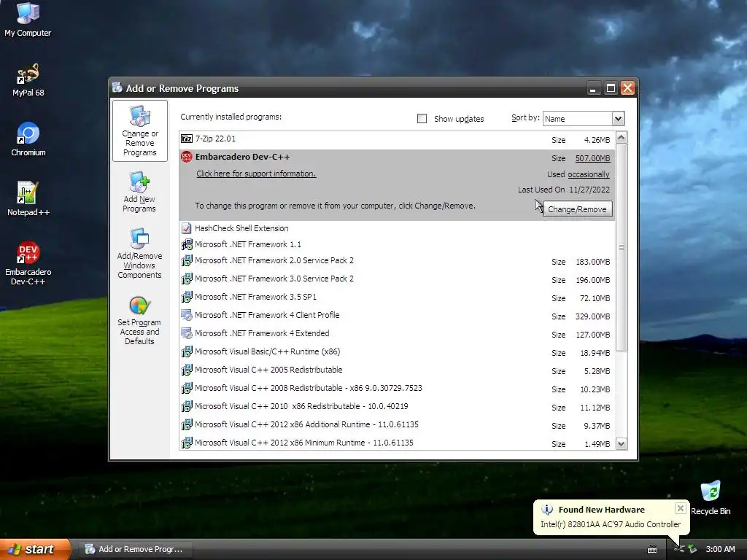Maximize the Add or Remove Programs window
The width and height of the screenshot is (747, 560).
tap(611, 88)
